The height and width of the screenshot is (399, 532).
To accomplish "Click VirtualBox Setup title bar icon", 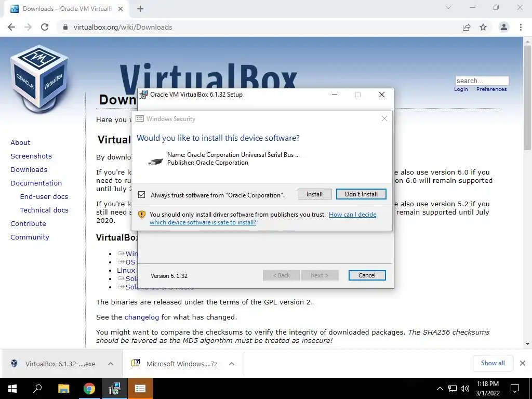I will tap(144, 95).
